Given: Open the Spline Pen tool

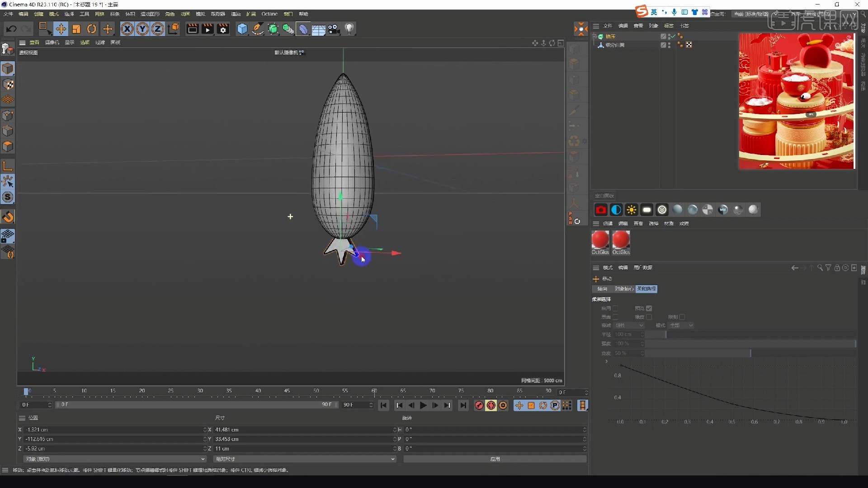Looking at the screenshot, I should click(258, 29).
